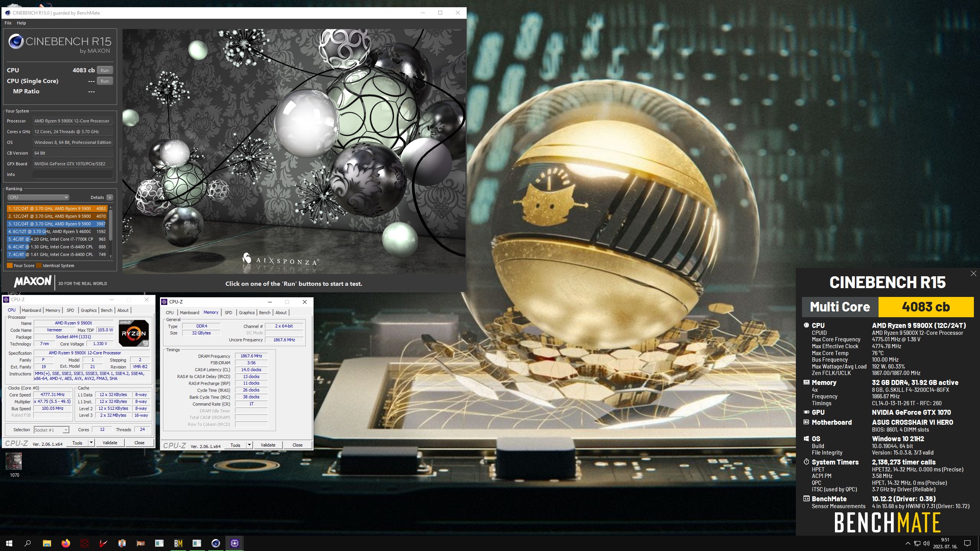Image resolution: width=980 pixels, height=551 pixels.
Task: Open the Graphics tab in left CPU-Z window
Action: [x=89, y=310]
